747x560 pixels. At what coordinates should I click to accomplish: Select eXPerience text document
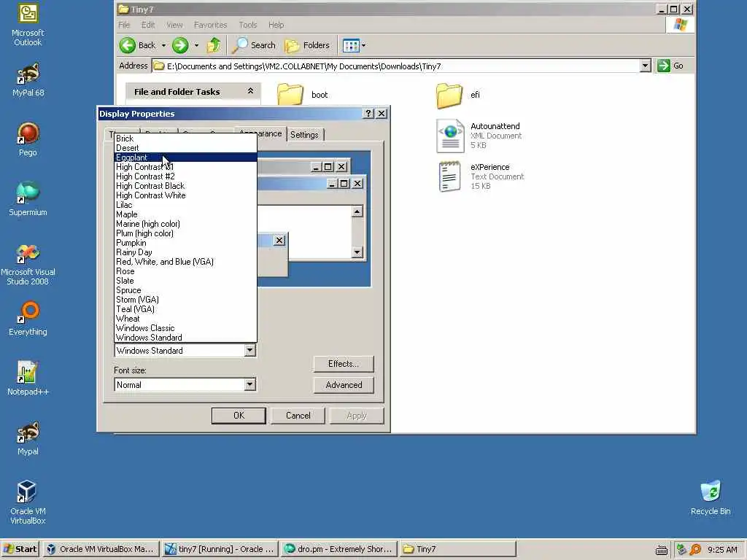(x=480, y=176)
